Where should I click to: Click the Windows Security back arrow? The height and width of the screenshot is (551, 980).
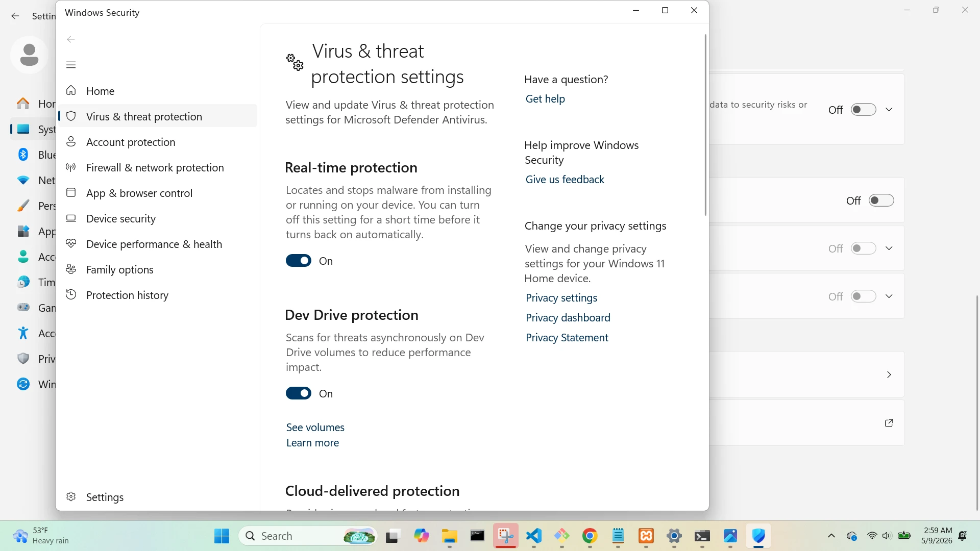(71, 39)
